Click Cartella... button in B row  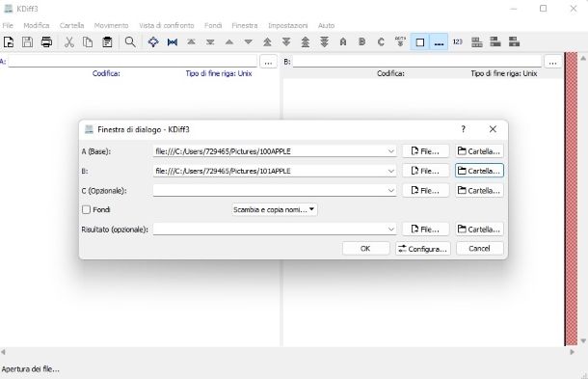(x=479, y=171)
